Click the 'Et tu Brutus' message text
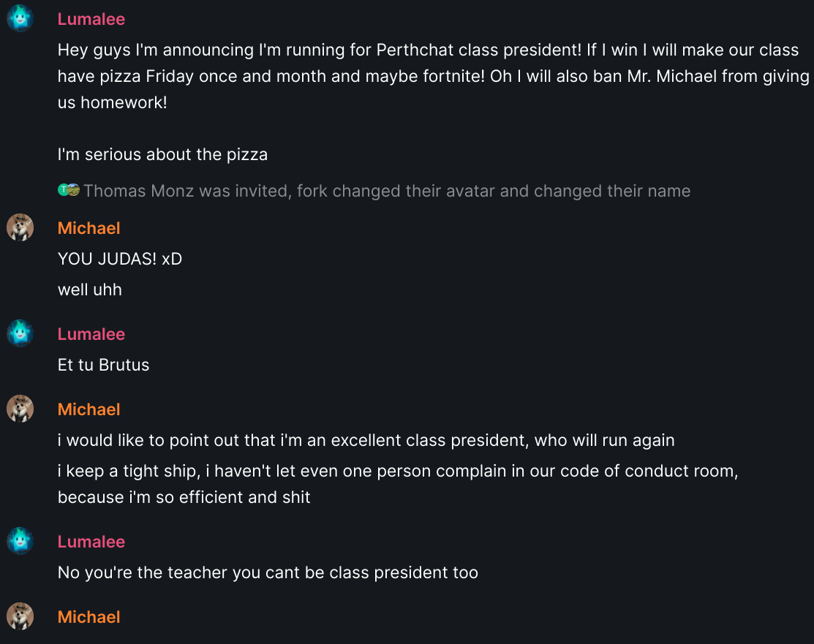This screenshot has height=644, width=814. 103,365
